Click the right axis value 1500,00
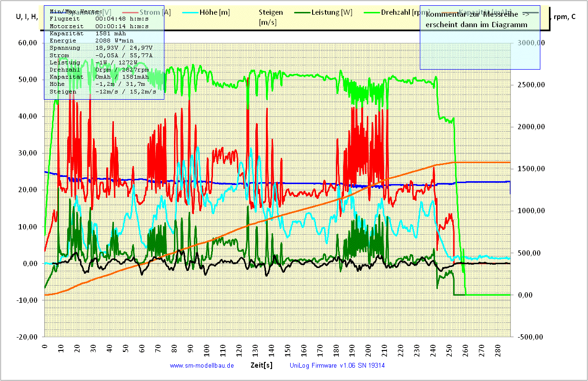Screen dimensions: 588x381 point(530,169)
